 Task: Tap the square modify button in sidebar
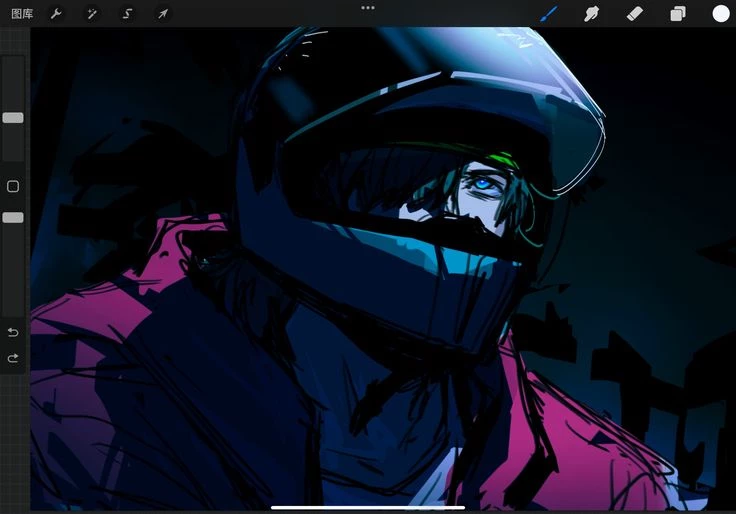coord(13,187)
